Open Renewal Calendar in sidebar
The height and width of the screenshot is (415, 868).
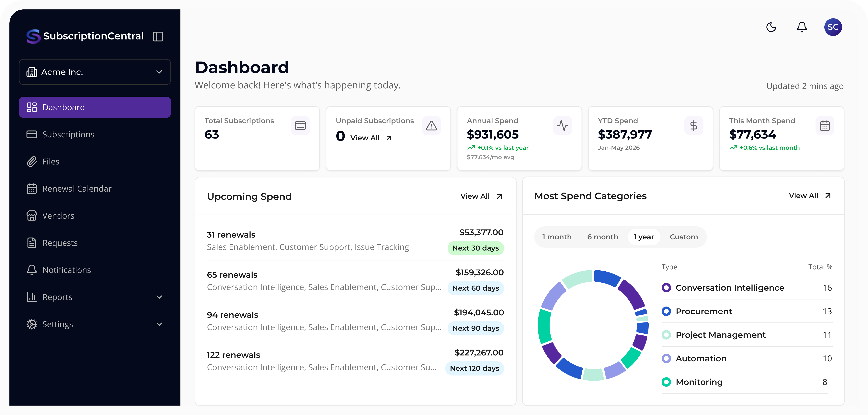[95, 189]
